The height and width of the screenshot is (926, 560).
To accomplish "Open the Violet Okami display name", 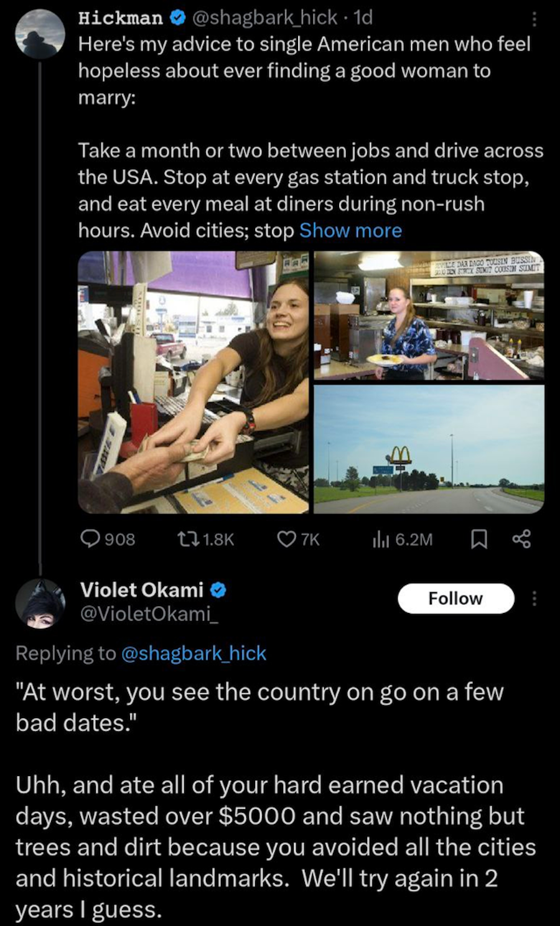I will tap(141, 589).
